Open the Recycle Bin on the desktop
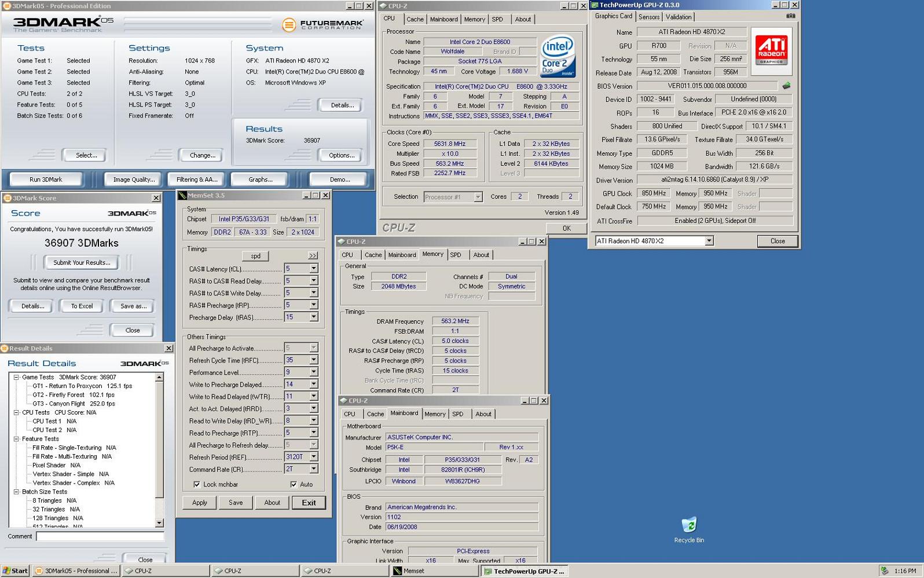The image size is (924, 578). 689,530
